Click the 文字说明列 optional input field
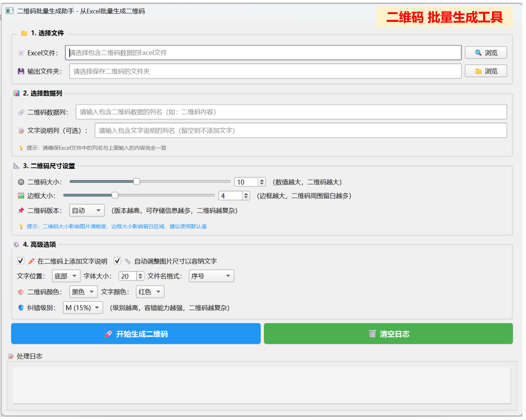The width and height of the screenshot is (526, 420). click(301, 131)
